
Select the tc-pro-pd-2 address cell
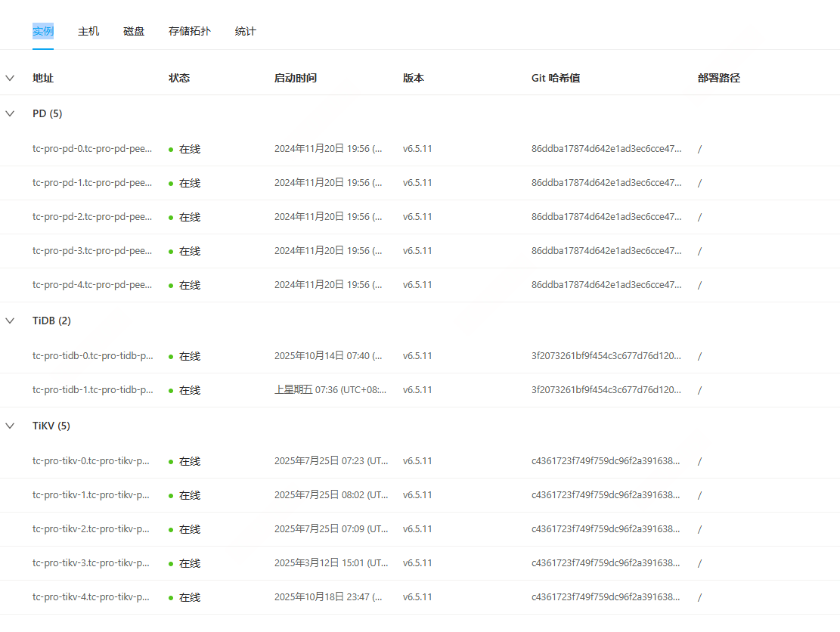[x=92, y=217]
